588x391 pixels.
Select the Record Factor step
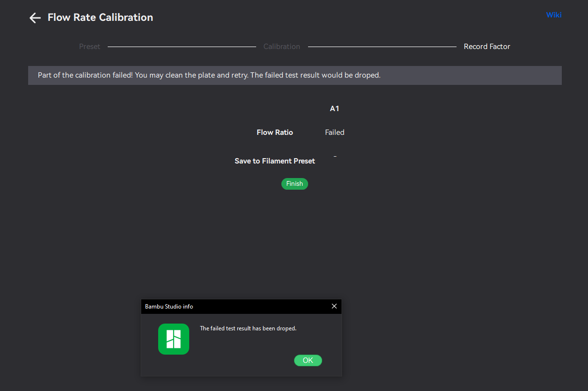tap(487, 47)
